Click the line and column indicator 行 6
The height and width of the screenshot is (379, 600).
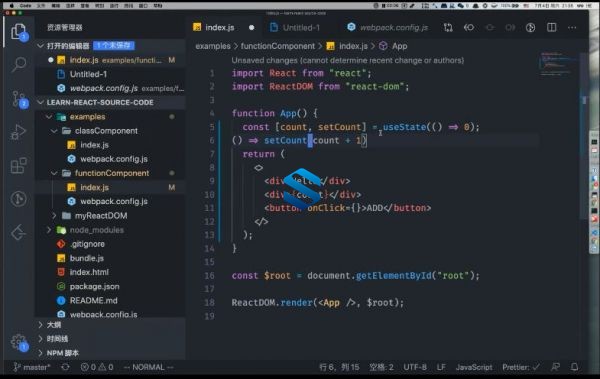(339, 367)
